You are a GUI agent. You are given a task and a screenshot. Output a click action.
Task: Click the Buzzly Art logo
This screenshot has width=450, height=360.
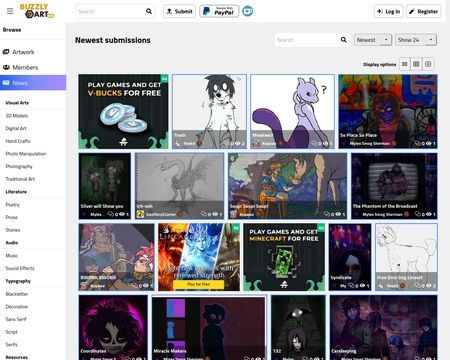[x=37, y=11]
